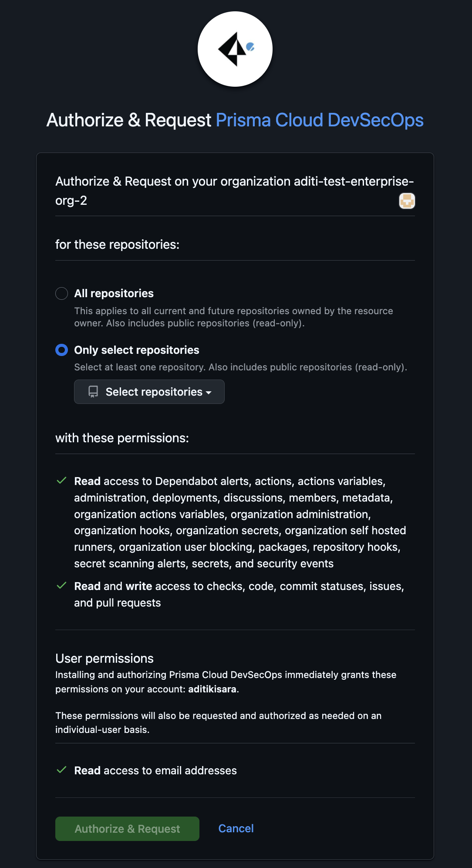Click the "for these repositories:" heading
This screenshot has height=868, width=472.
(x=117, y=244)
